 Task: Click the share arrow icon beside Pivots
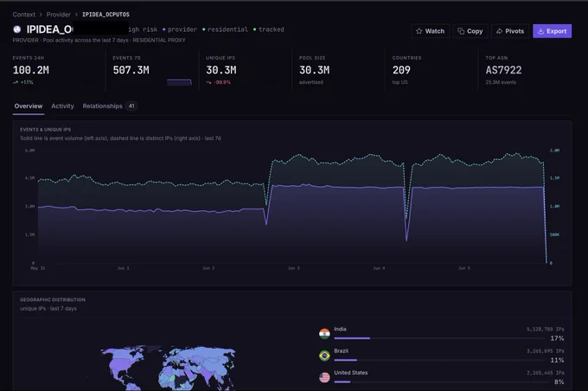(499, 31)
